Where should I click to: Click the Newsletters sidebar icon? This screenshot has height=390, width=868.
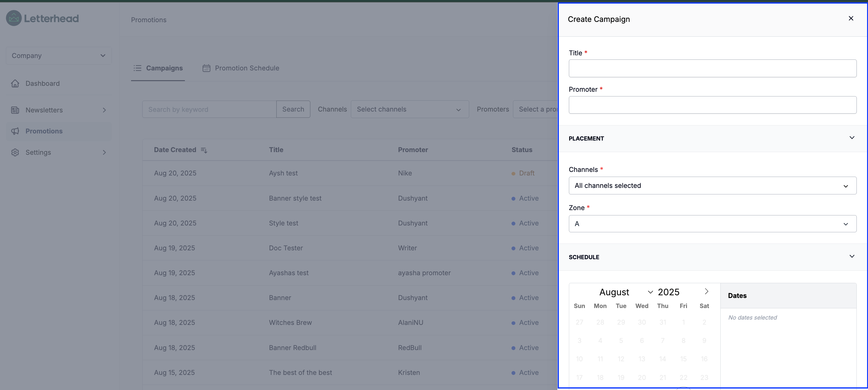[x=15, y=110]
